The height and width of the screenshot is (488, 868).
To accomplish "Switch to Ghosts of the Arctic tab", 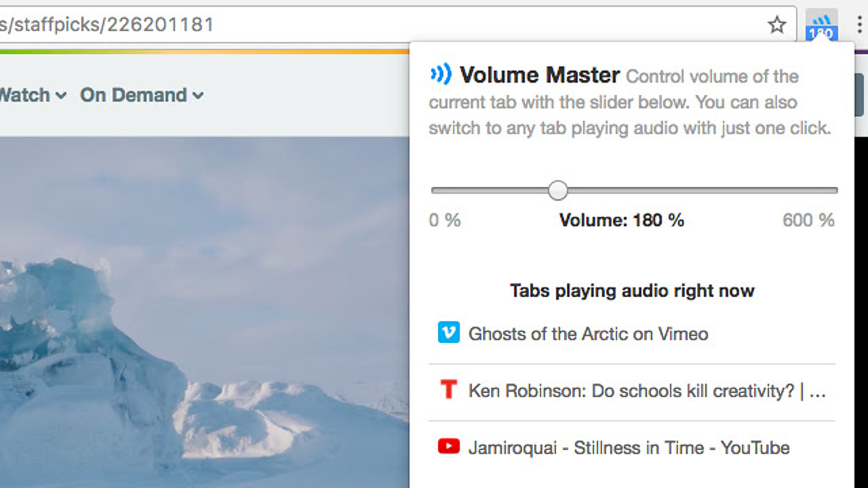I will pyautogui.click(x=588, y=333).
